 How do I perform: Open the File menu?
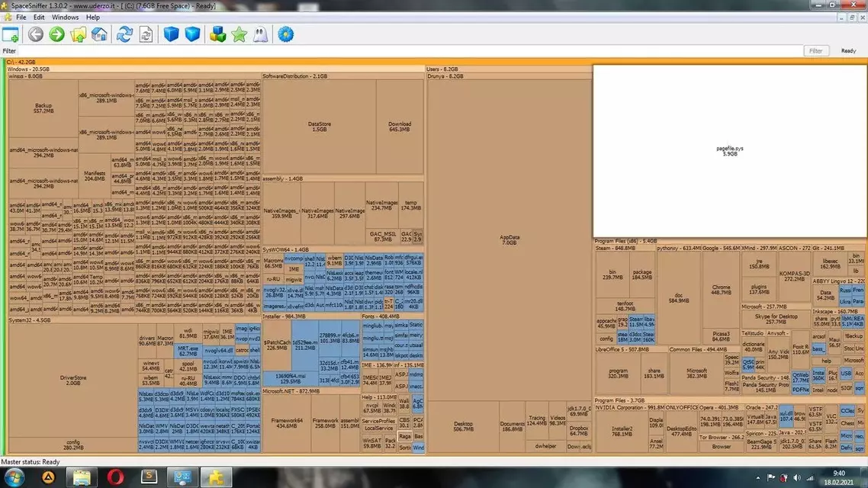pos(21,17)
